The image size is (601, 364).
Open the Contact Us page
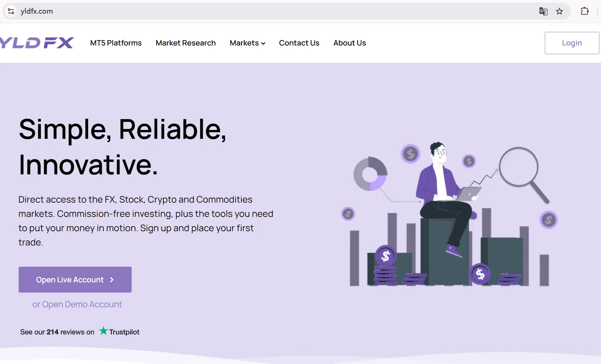coord(299,43)
